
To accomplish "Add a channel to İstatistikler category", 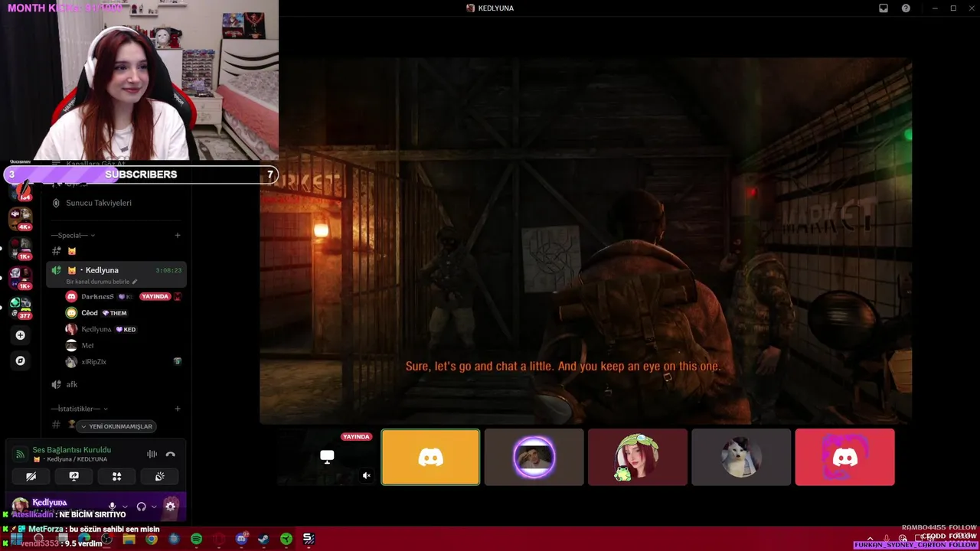I will click(x=178, y=409).
